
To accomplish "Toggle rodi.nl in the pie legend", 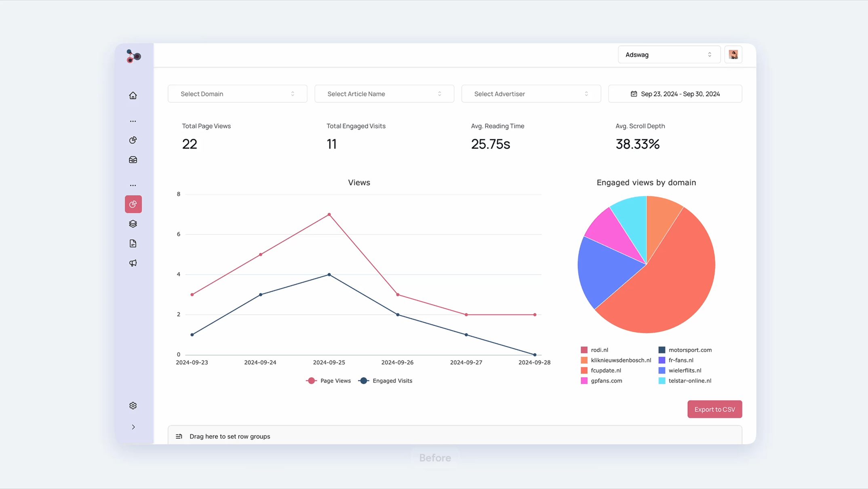I will [x=594, y=350].
